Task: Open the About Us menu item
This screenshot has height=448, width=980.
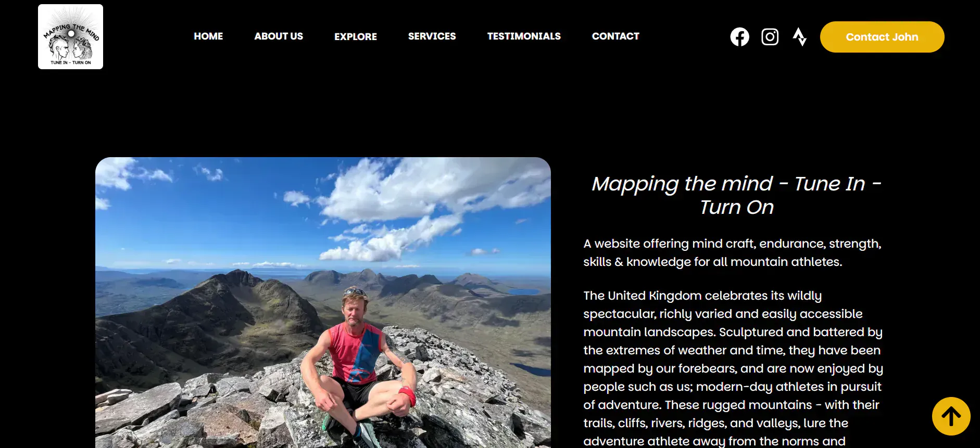Action: pos(279,36)
